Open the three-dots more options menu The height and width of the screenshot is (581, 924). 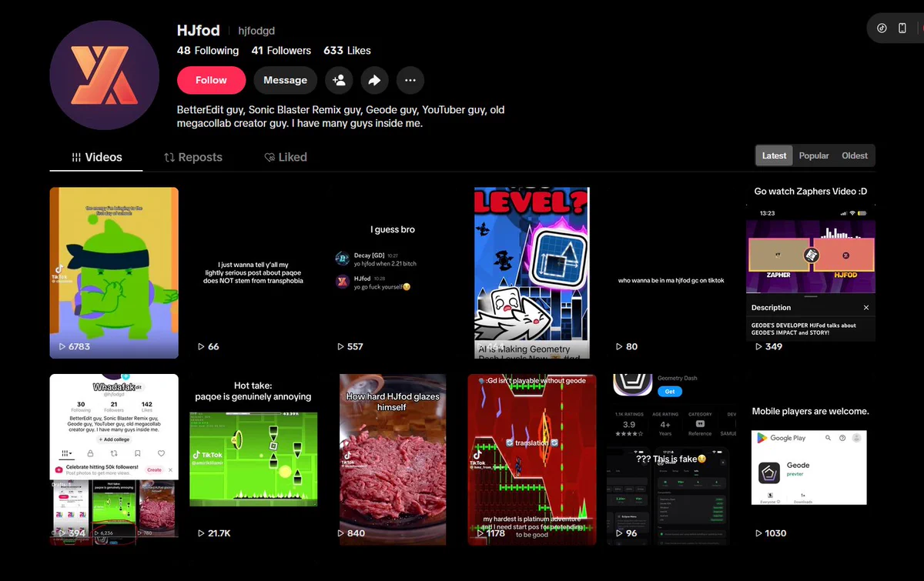[410, 80]
